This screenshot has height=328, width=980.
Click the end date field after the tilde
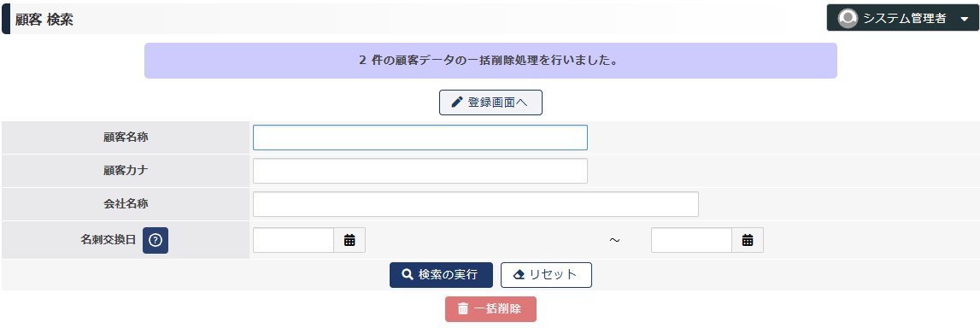691,240
